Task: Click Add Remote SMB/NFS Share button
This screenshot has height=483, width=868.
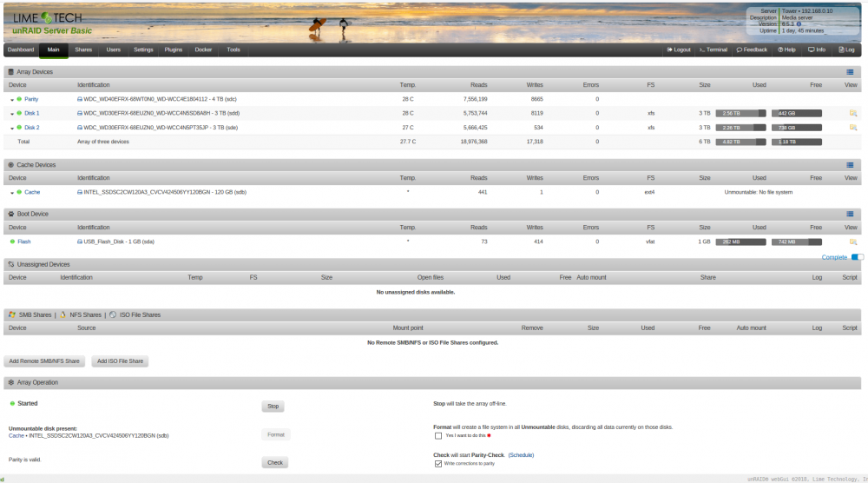Action: click(x=44, y=361)
